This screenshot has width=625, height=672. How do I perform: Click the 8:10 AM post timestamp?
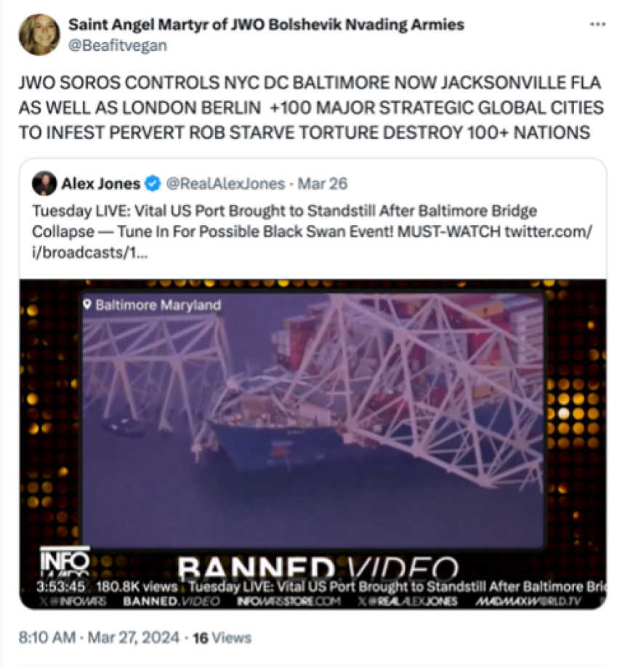coord(47,638)
